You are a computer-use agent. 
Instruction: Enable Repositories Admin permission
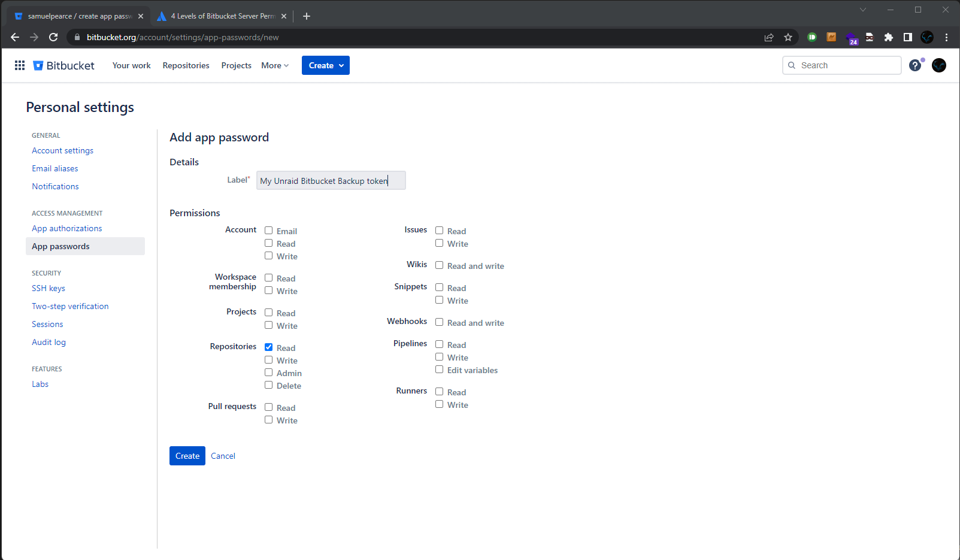(269, 373)
